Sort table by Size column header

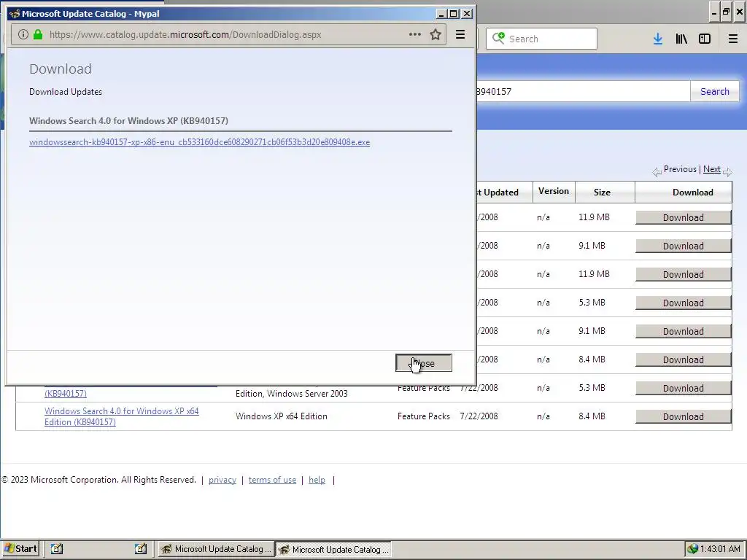coord(602,192)
